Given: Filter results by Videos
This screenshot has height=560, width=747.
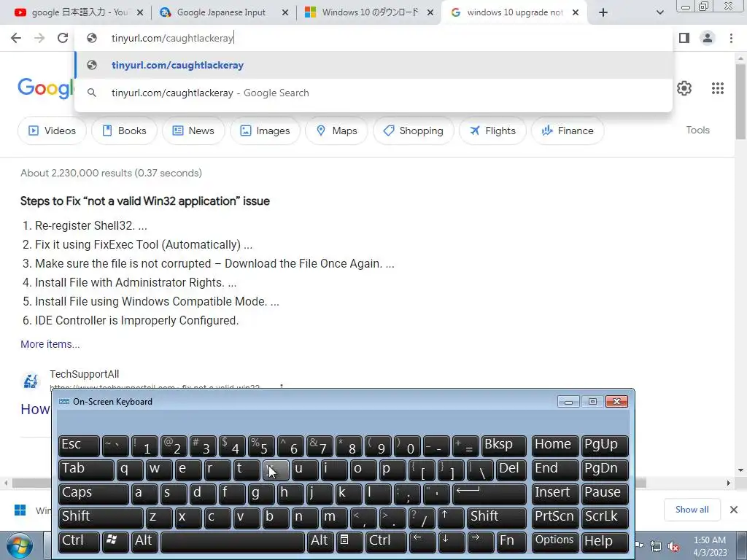Looking at the screenshot, I should point(52,131).
